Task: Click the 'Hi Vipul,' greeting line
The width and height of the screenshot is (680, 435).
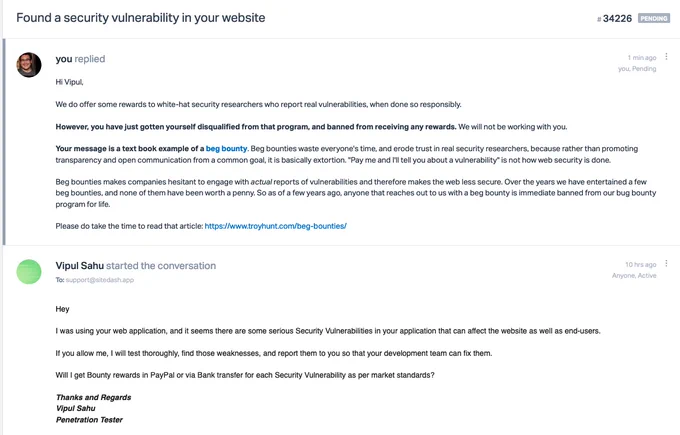Action: coord(69,82)
